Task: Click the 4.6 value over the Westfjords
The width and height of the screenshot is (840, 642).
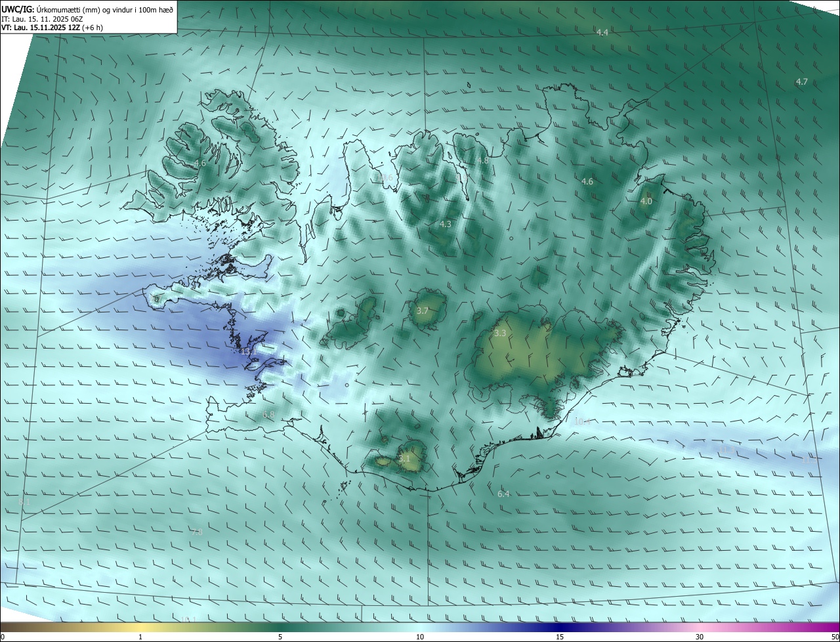Action: coord(200,163)
